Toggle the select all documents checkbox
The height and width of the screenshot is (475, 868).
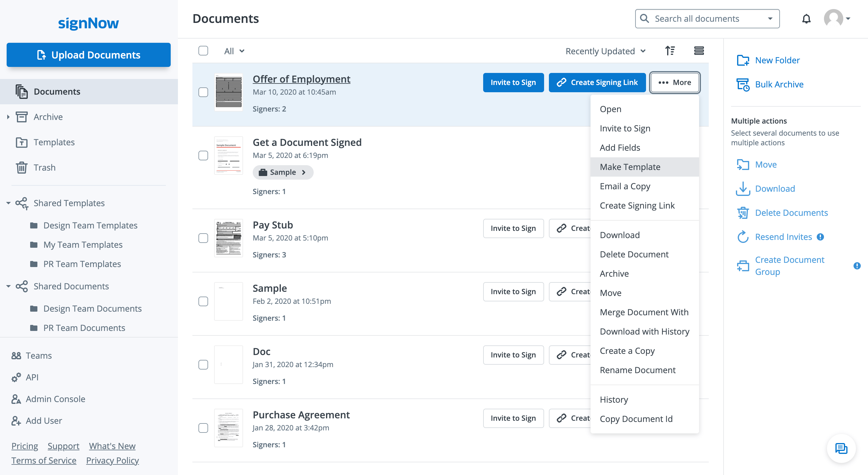pyautogui.click(x=203, y=51)
